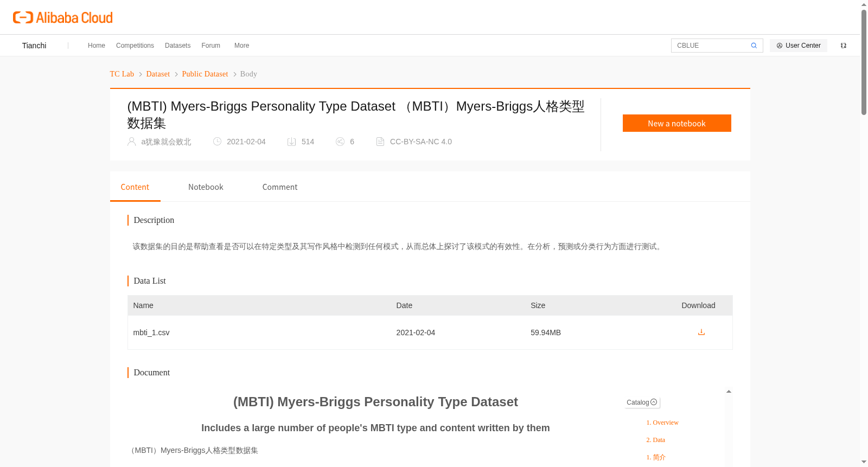
Task: Click the download count icon beside 514
Action: (x=292, y=142)
